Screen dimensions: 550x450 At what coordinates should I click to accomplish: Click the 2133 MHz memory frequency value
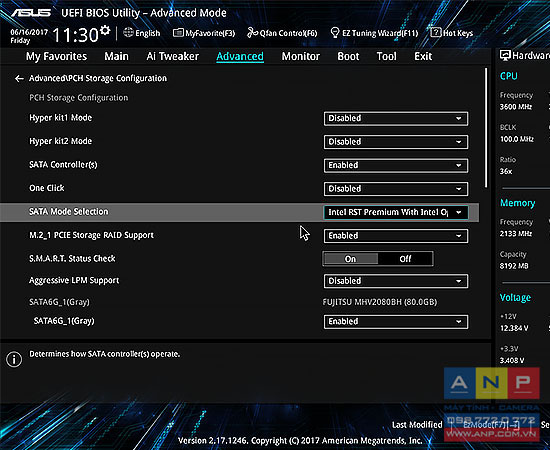[x=516, y=234]
